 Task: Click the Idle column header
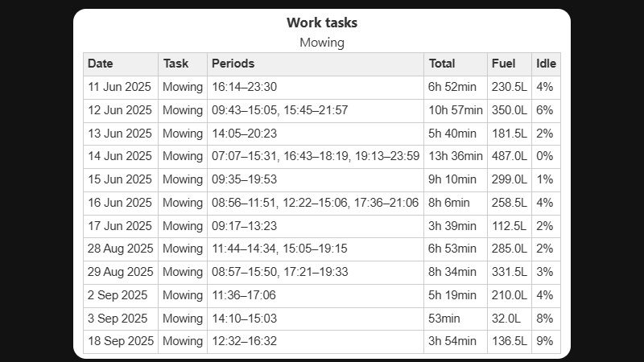click(x=546, y=64)
